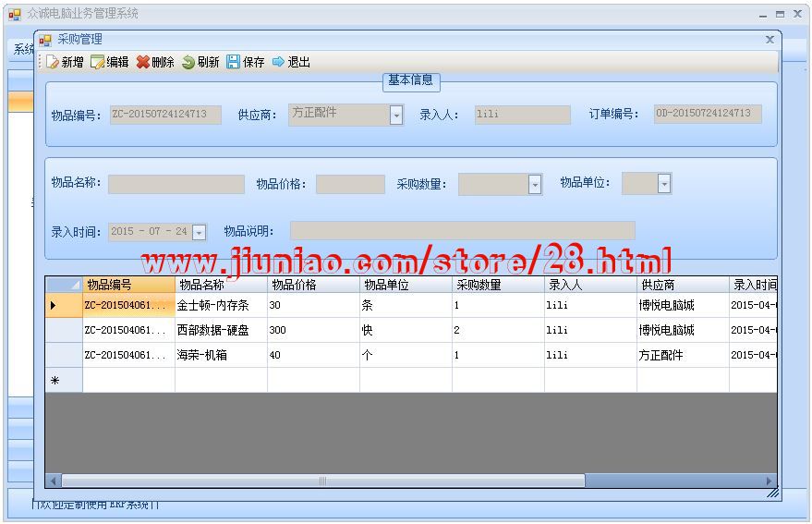Select the 海荣-机箱 cell

pos(221,355)
